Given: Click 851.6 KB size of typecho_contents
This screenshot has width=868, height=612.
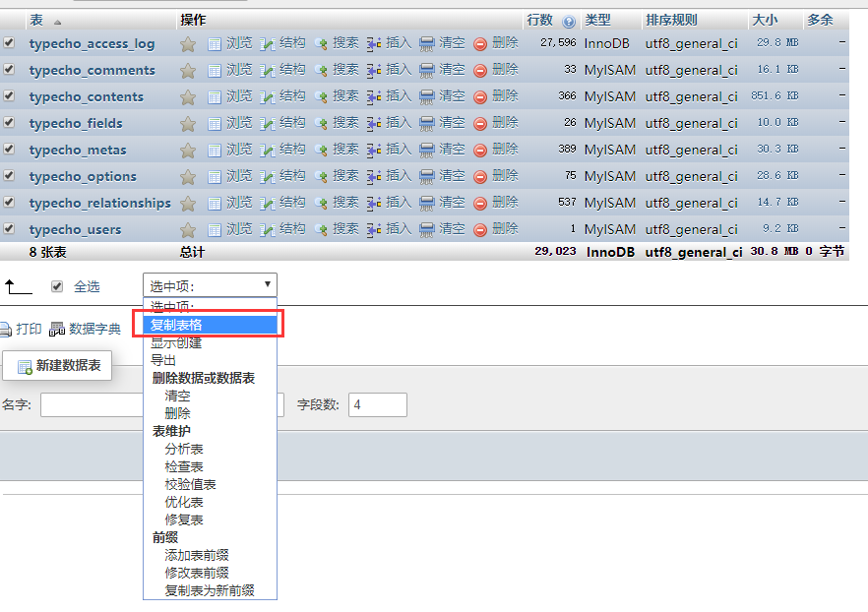Looking at the screenshot, I should 775,95.
